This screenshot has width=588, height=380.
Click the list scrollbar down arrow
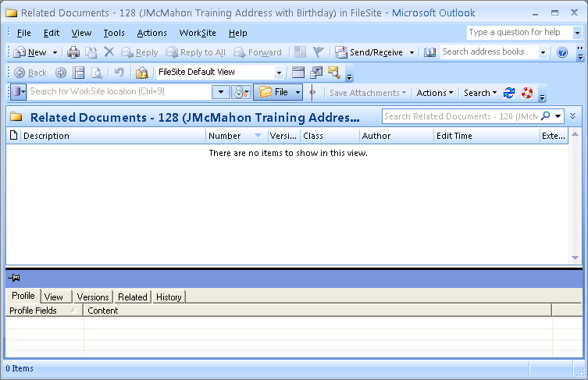(x=575, y=257)
